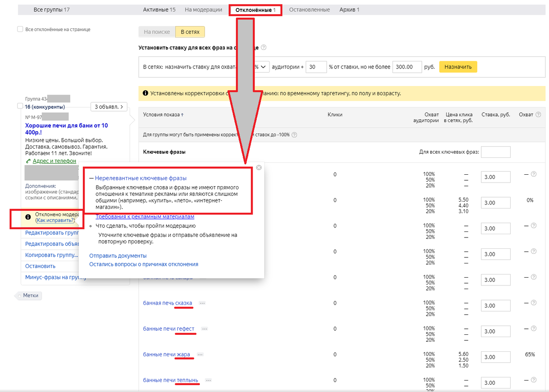Open options dots for банные печи гефест
Viewport: 549px width, 392px height.
coord(205,329)
